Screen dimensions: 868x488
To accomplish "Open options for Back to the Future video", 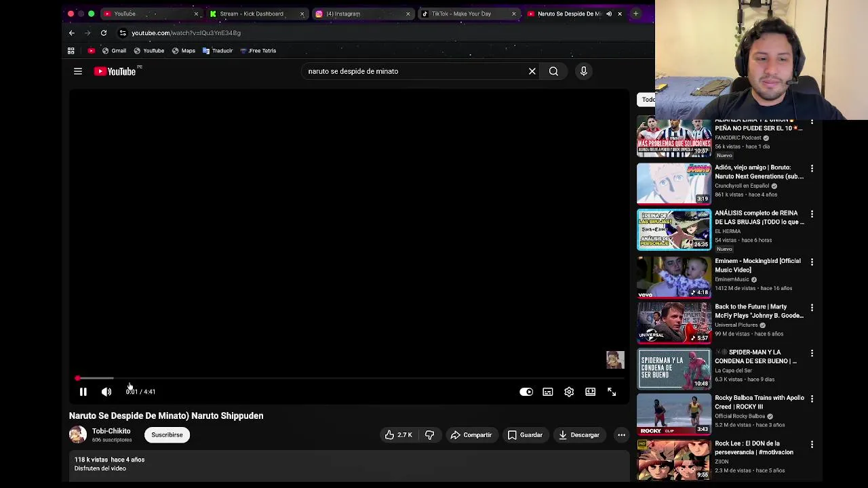I will click(812, 307).
